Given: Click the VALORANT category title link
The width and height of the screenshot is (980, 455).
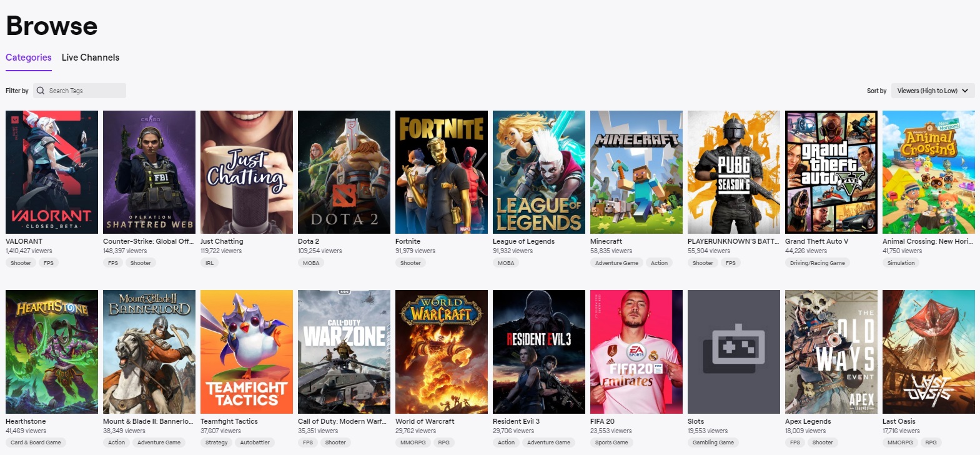Looking at the screenshot, I should [x=24, y=241].
